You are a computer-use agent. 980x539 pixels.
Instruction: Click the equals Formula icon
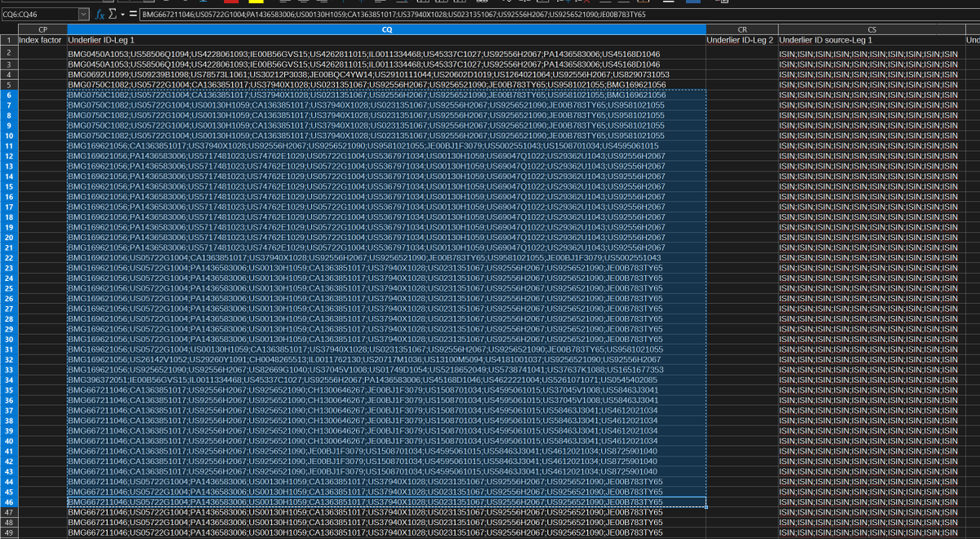[x=131, y=15]
